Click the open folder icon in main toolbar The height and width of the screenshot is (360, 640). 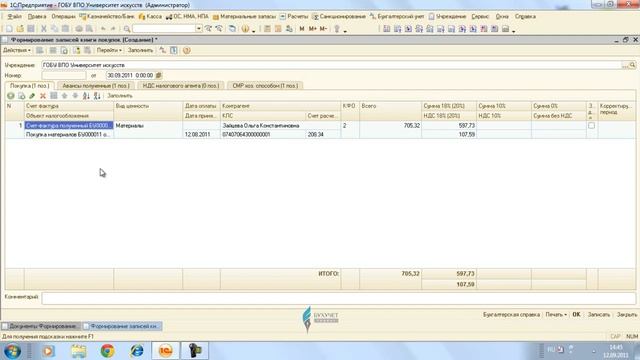click(20, 29)
